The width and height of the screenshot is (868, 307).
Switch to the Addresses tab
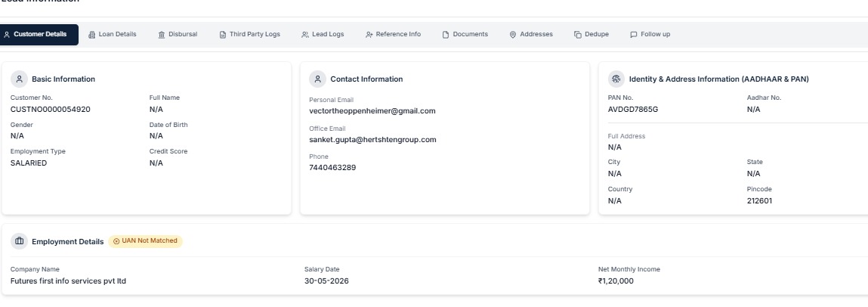coord(531,34)
